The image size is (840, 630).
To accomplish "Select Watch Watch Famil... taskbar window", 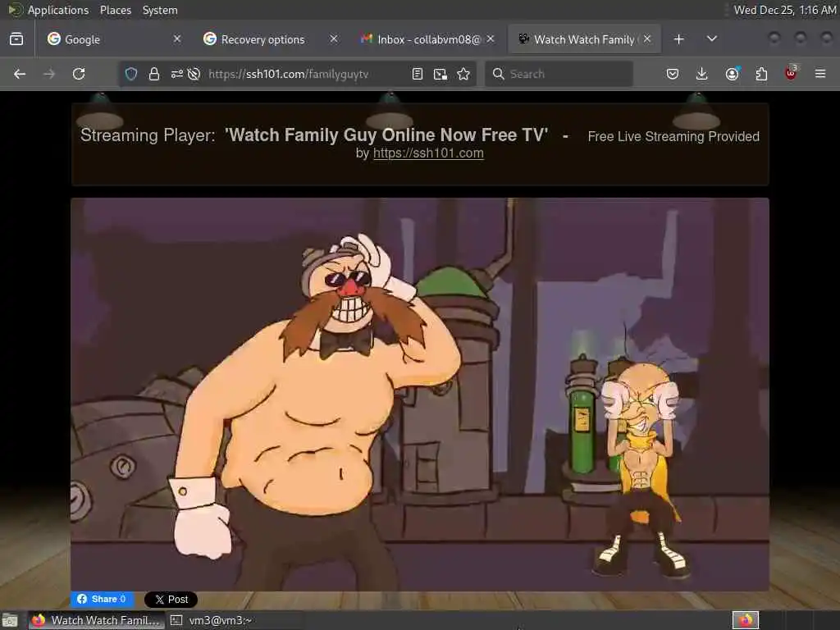I will tap(96, 620).
